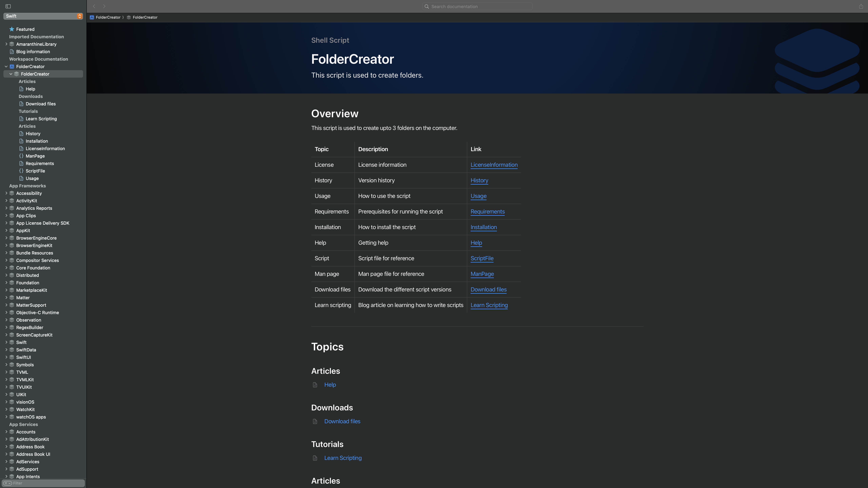Click the FolderCreator project icon in breadcrumb

pos(92,17)
